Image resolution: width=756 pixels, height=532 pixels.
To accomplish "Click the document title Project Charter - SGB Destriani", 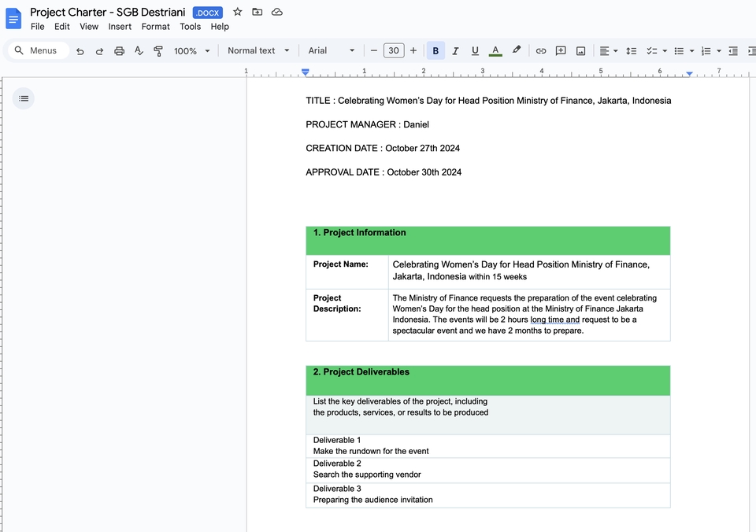I will (108, 12).
